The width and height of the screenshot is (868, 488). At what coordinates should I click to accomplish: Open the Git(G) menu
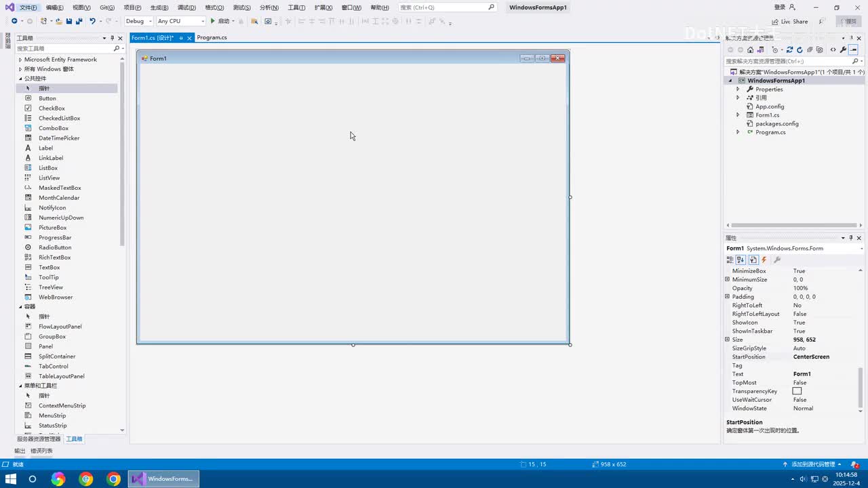(x=107, y=7)
